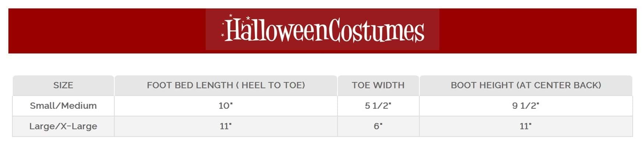Click the star above the logo's double-l
This screenshot has height=149, width=644.
(248, 18)
